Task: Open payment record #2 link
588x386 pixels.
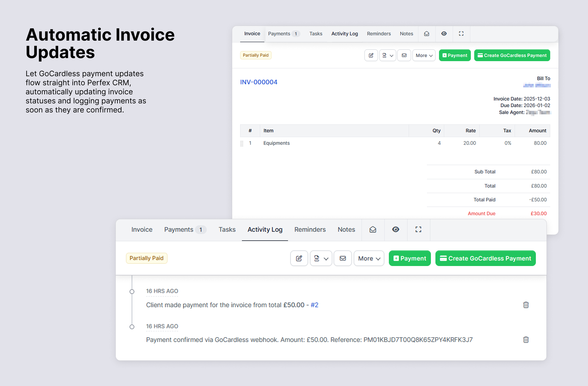Action: [315, 305]
